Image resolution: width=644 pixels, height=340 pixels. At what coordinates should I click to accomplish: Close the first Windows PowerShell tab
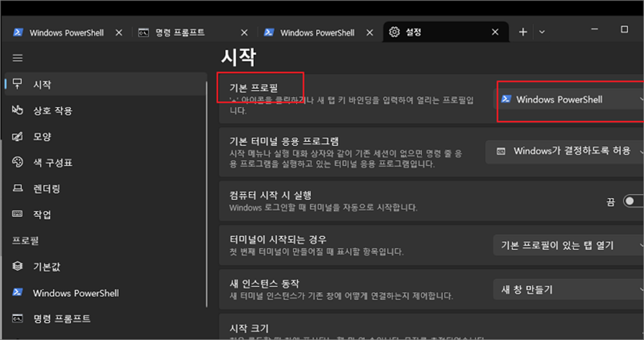119,33
